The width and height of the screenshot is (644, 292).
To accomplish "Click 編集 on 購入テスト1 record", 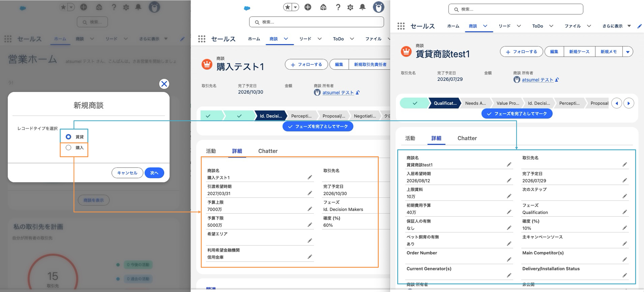I will point(339,64).
